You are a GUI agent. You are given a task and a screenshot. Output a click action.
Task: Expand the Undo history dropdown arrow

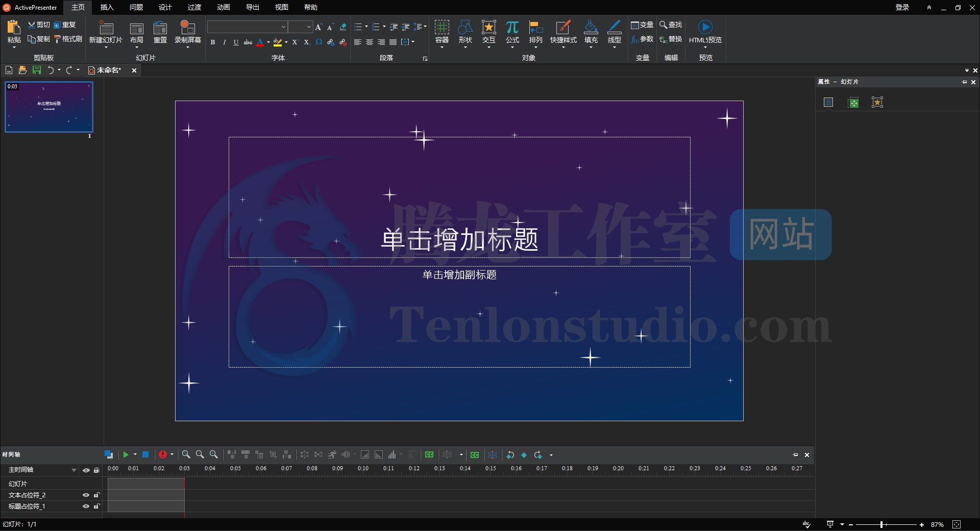click(x=59, y=70)
